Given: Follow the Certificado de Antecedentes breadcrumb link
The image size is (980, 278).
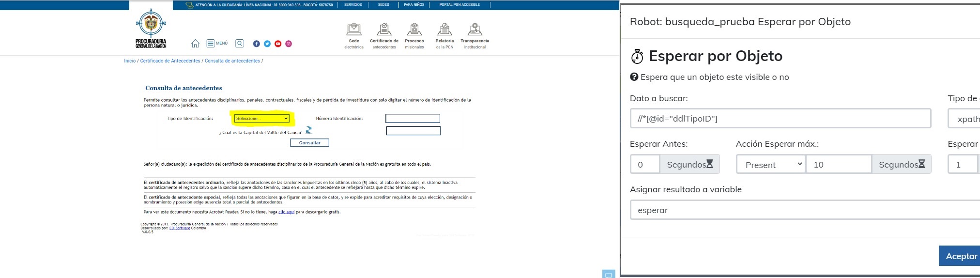Looking at the screenshot, I should click(x=170, y=61).
